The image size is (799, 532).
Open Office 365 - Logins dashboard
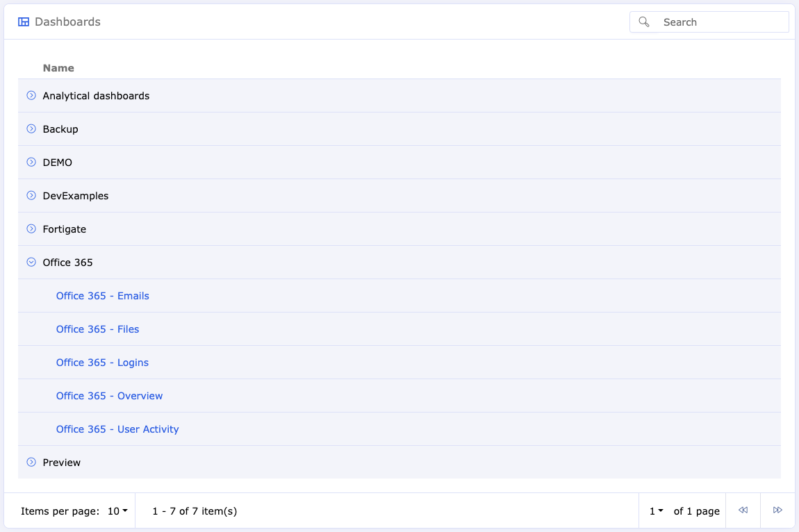[102, 363]
